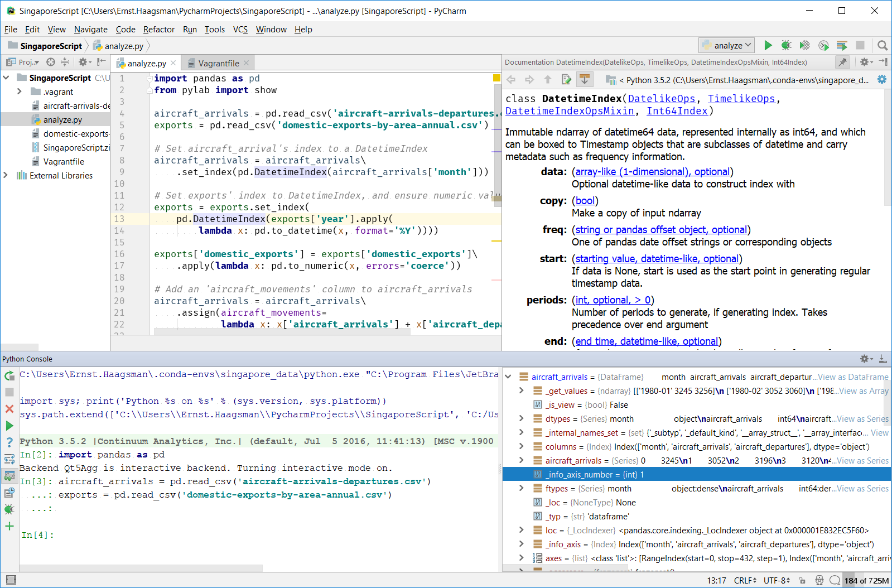Execute current statement in Python console

click(x=9, y=426)
